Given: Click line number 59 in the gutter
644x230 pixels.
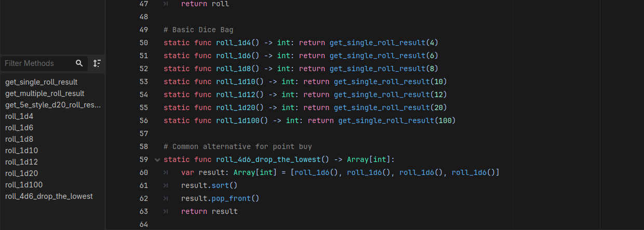Looking at the screenshot, I should click(x=144, y=159).
